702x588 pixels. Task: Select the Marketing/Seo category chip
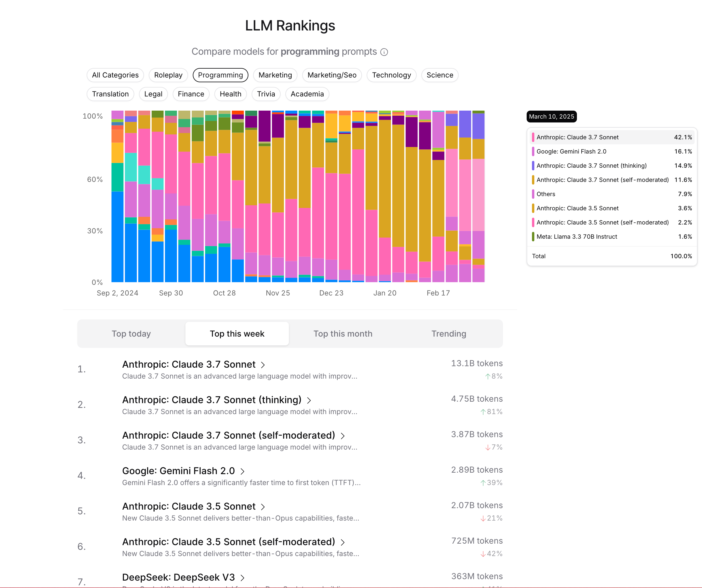click(332, 75)
